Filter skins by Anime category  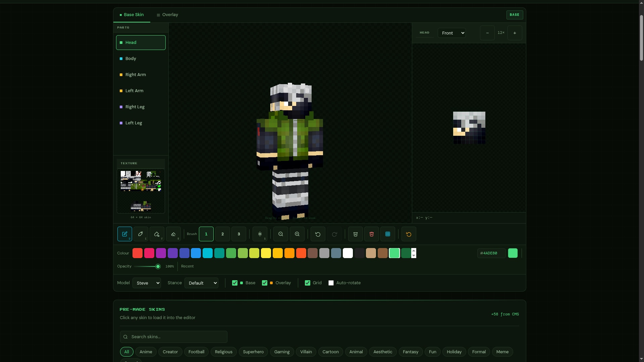(146, 352)
